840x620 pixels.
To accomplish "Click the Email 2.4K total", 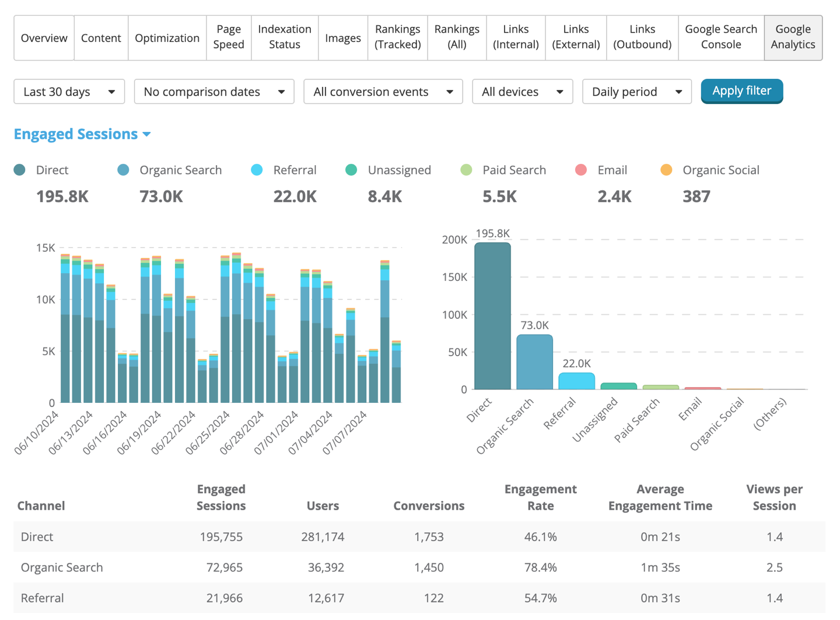I will tap(615, 197).
